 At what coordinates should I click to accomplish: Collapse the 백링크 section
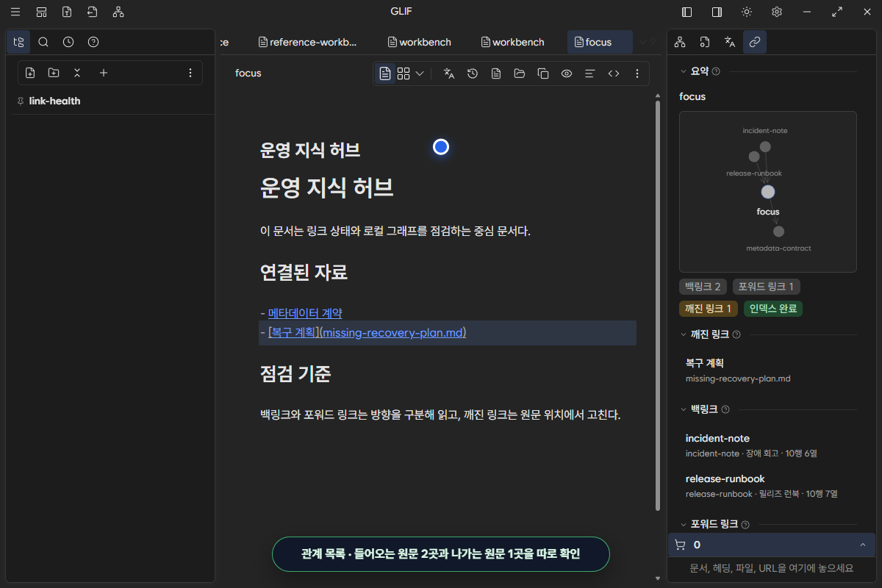pos(683,409)
